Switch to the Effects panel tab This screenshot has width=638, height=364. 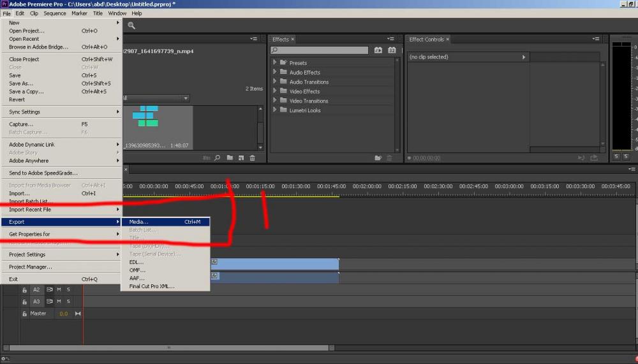280,39
